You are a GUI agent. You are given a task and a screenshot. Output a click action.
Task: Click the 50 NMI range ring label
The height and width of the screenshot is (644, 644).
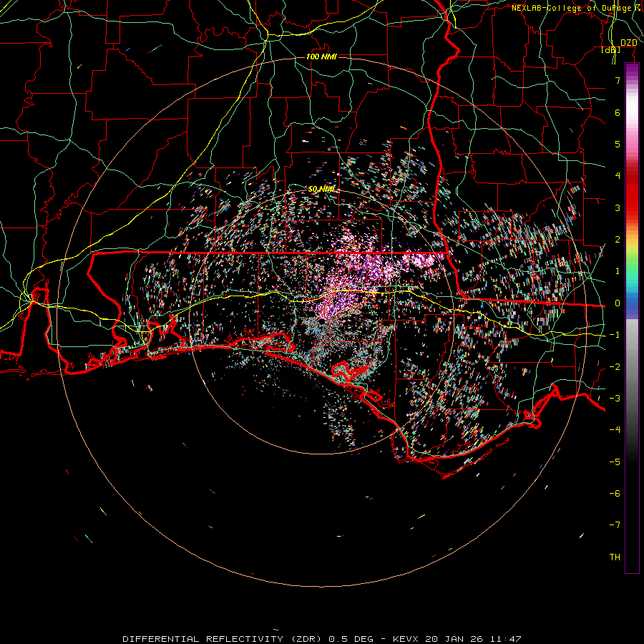[x=321, y=189]
